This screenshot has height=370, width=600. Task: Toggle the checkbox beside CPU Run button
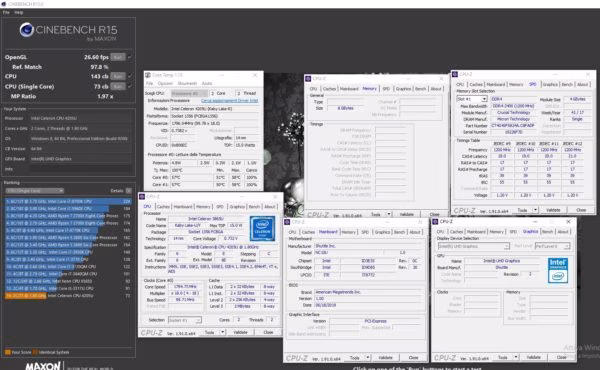coord(129,76)
